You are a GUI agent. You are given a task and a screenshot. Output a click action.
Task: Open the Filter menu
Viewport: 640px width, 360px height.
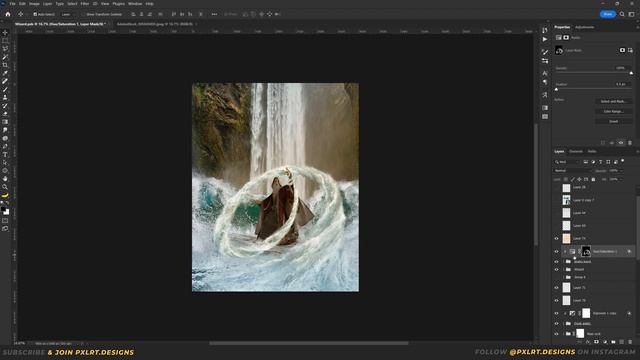pos(84,4)
